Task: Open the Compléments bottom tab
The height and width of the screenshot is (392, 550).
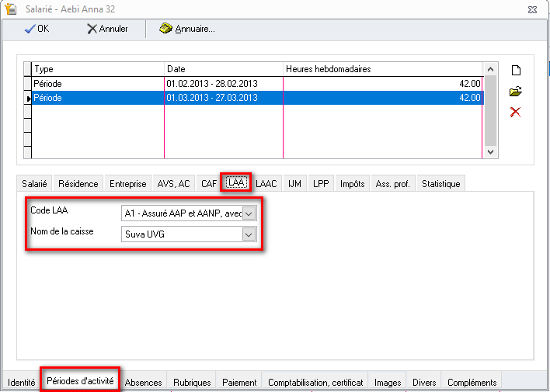Action: [x=472, y=382]
